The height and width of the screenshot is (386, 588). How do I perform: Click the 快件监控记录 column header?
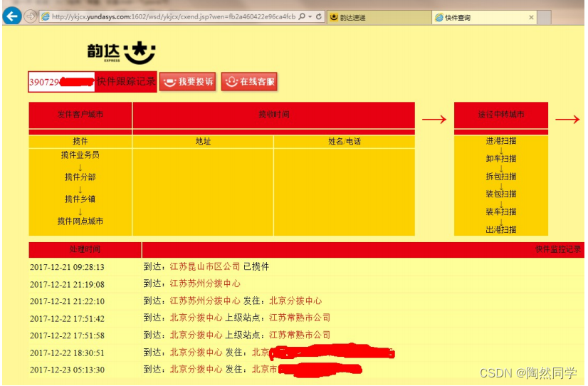pyautogui.click(x=558, y=249)
